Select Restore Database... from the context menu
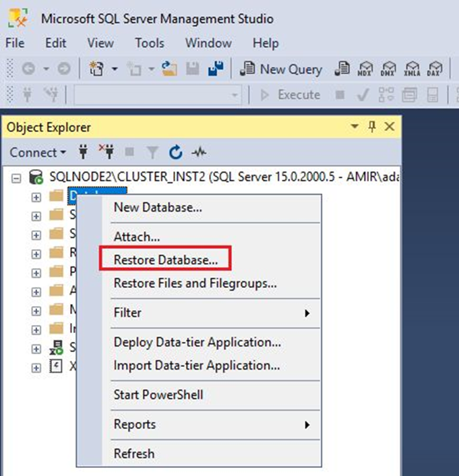Screen dimensions: 459x476 pos(165,259)
